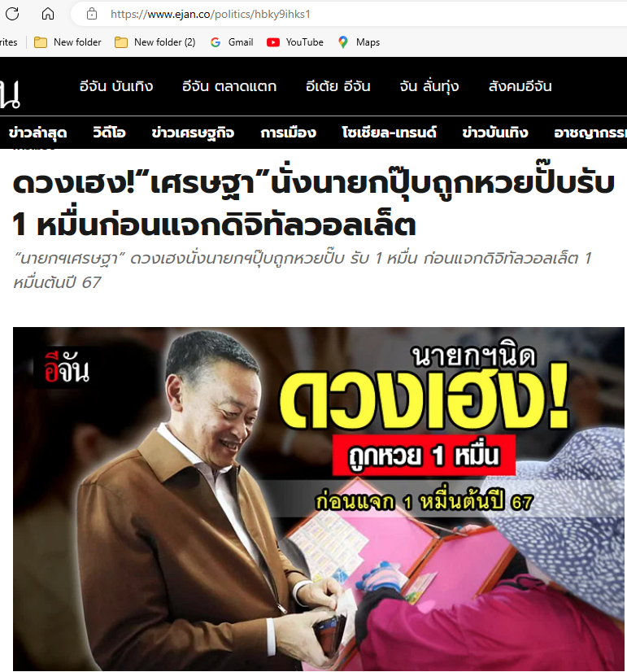Open the โซเชียล-เทรนด์ section

coord(389,133)
